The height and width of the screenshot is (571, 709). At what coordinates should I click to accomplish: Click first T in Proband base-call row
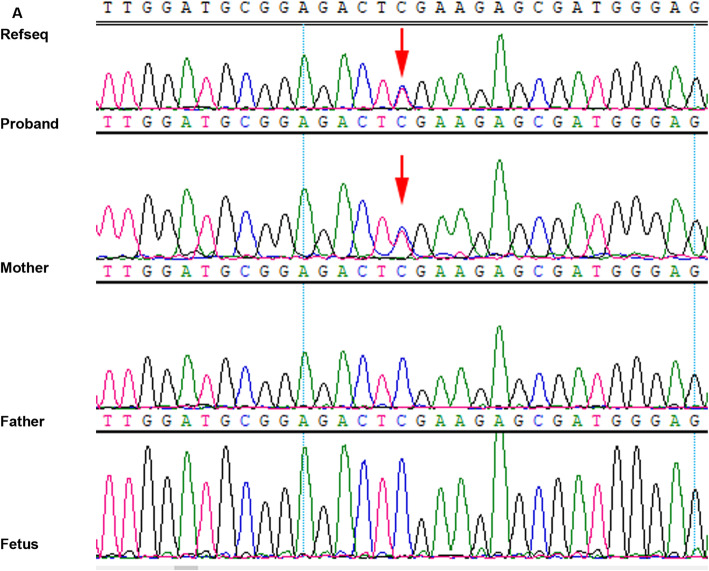(108, 123)
